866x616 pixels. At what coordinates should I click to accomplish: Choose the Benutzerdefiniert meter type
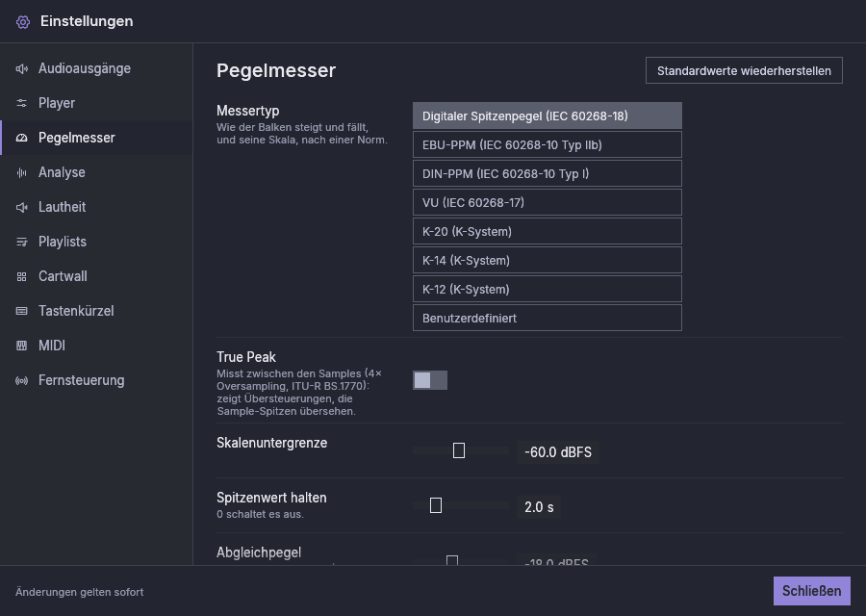point(548,319)
